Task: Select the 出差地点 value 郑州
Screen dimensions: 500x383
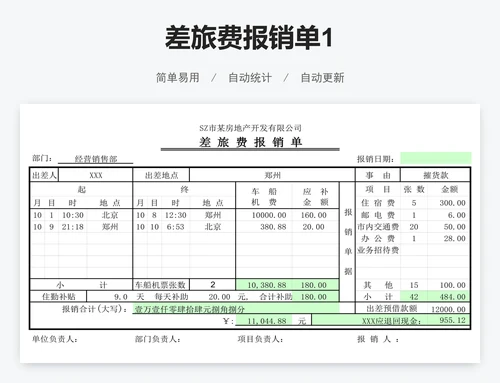Action: click(x=272, y=175)
